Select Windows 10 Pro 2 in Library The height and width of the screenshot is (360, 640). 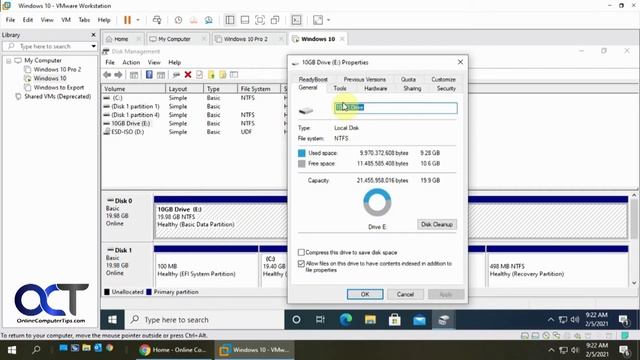[57, 69]
